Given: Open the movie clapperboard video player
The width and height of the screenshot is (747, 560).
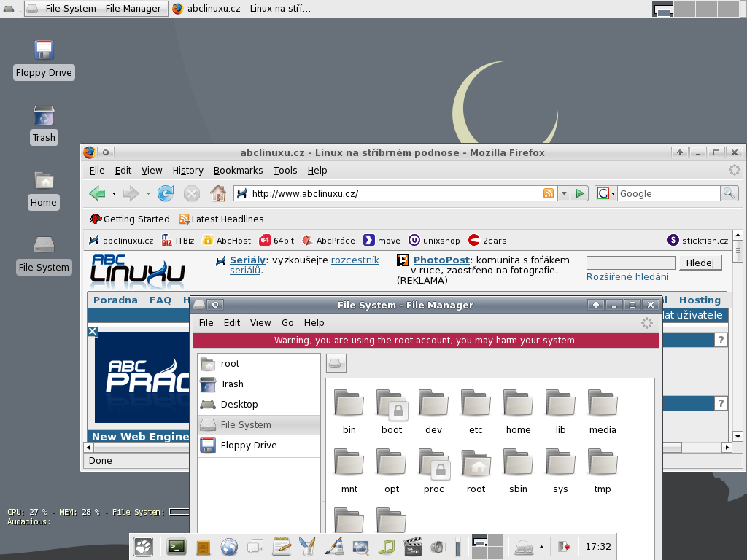Looking at the screenshot, I should tap(413, 547).
